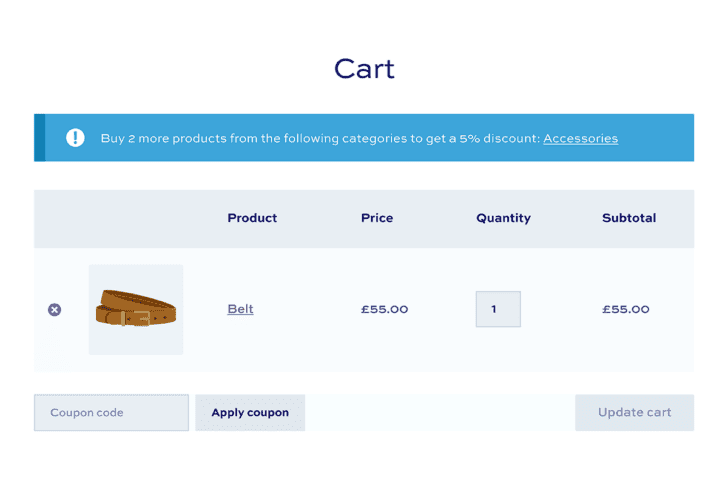Screen dimensions: 728x485
Task: Click the brown belt image buckle
Action: coord(143,318)
